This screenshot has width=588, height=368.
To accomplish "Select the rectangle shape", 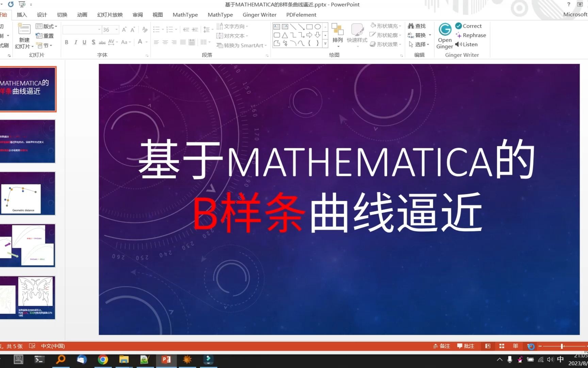I will (x=309, y=27).
